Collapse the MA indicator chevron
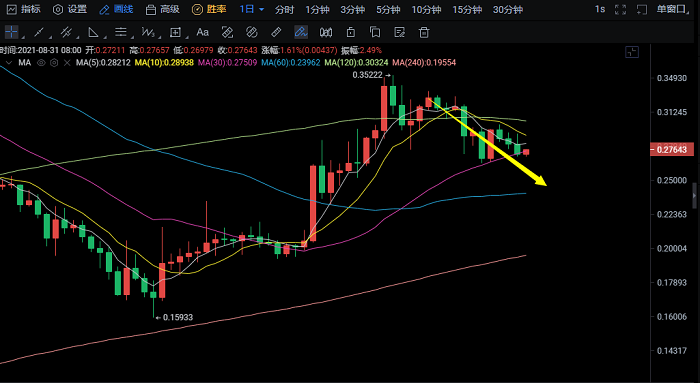700x383 pixels. 8,63
